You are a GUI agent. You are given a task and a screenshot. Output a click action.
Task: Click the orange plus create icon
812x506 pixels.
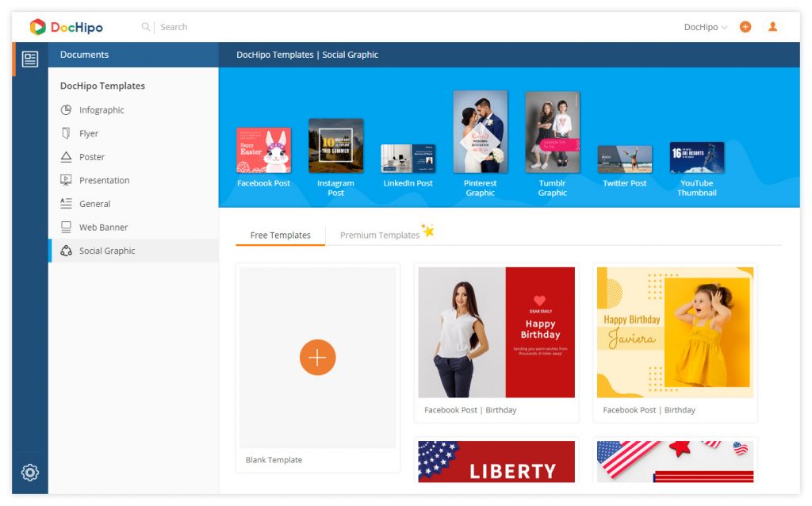click(745, 27)
